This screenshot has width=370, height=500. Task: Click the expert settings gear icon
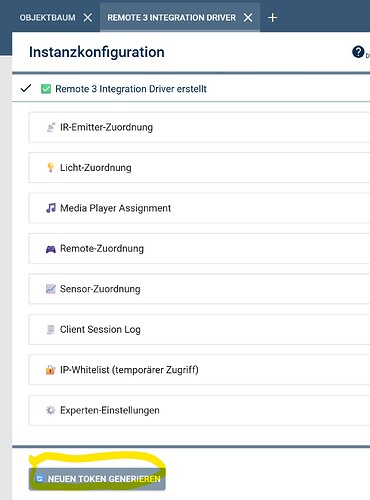coord(51,410)
